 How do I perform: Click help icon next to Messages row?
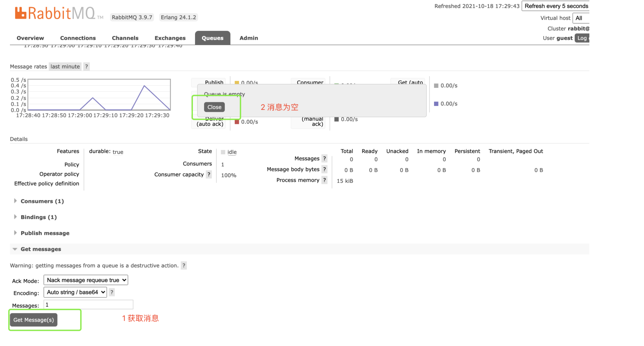pos(324,158)
